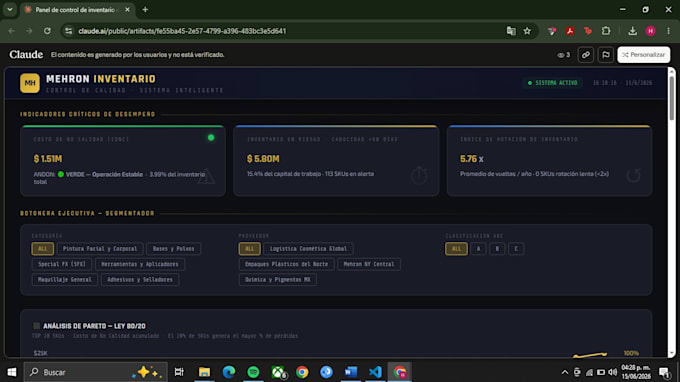Viewport: 680px width, 382px height.
Task: Click the Adobe Acrobat extension icon
Action: tap(570, 31)
